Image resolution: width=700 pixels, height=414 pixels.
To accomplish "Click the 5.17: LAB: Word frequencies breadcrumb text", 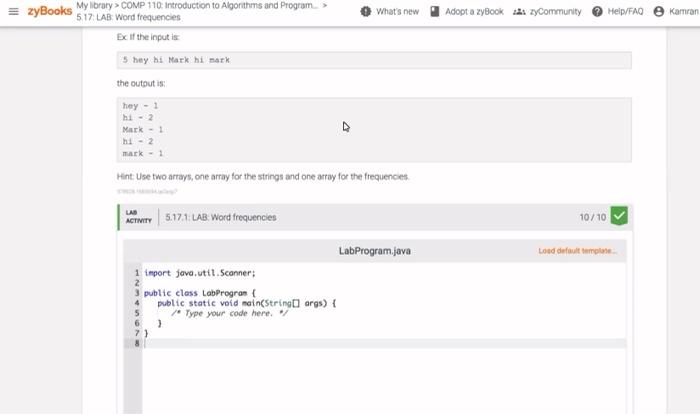I will pyautogui.click(x=128, y=17).
